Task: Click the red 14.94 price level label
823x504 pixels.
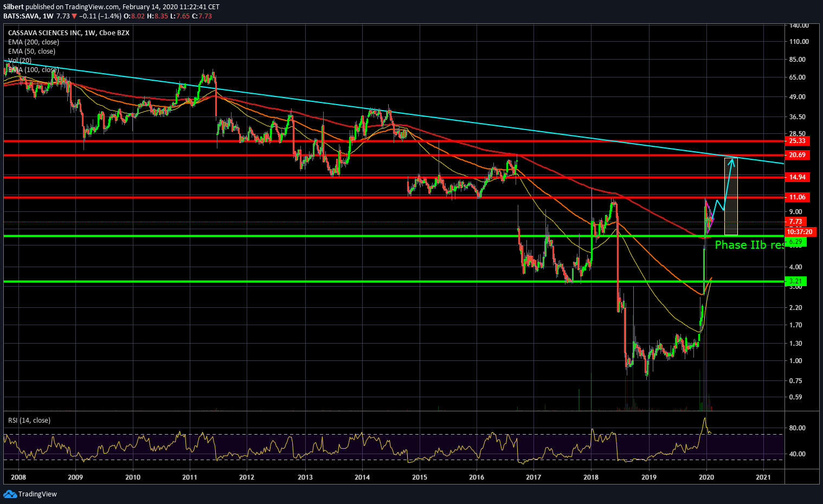Action: click(798, 177)
